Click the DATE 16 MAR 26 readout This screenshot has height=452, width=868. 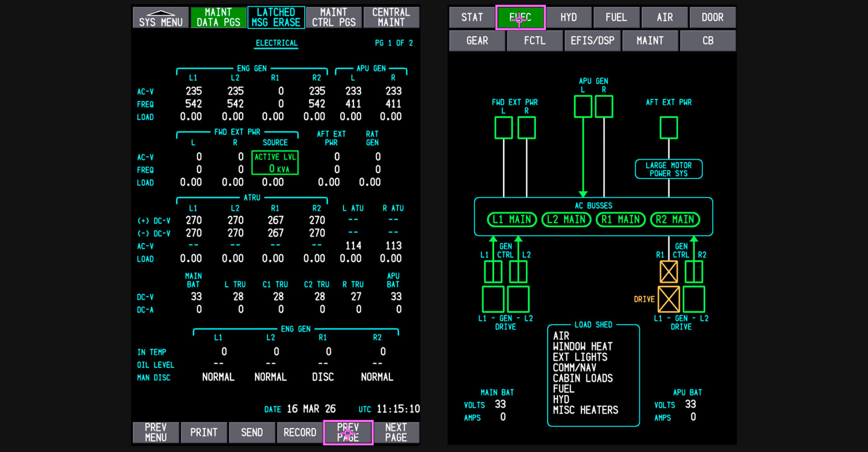(300, 409)
